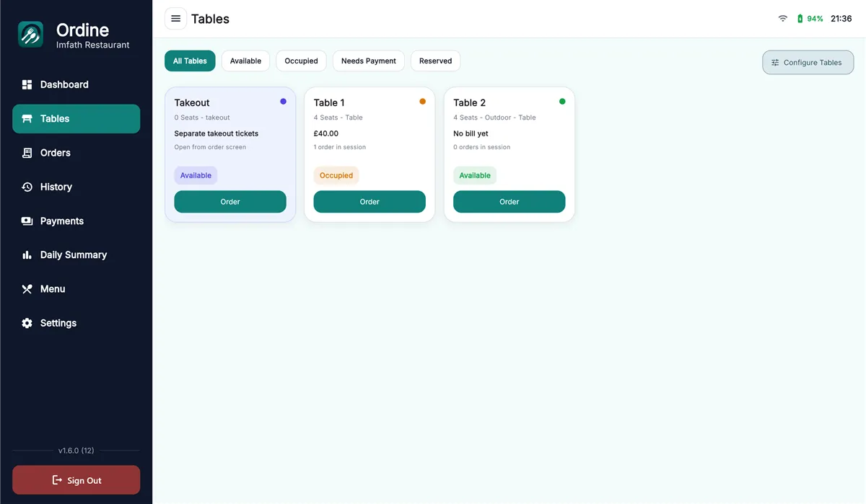
Task: Open the History page
Action: coord(76,187)
